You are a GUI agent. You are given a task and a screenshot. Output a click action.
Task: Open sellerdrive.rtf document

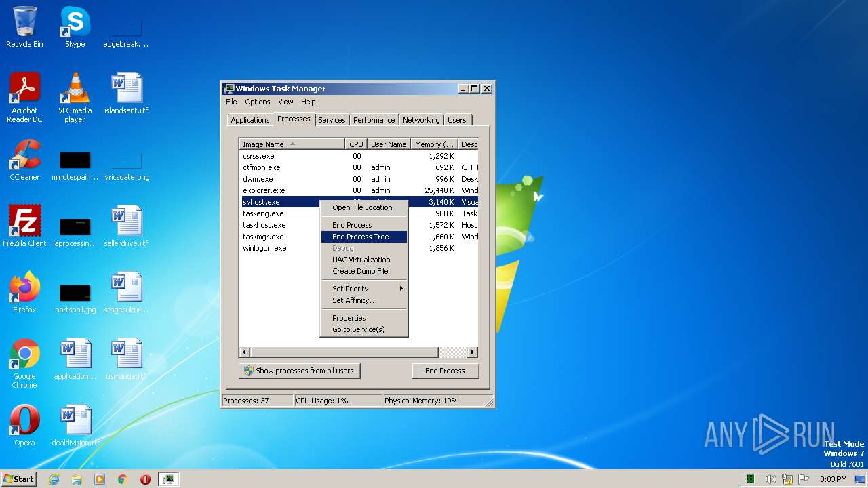pos(126,226)
